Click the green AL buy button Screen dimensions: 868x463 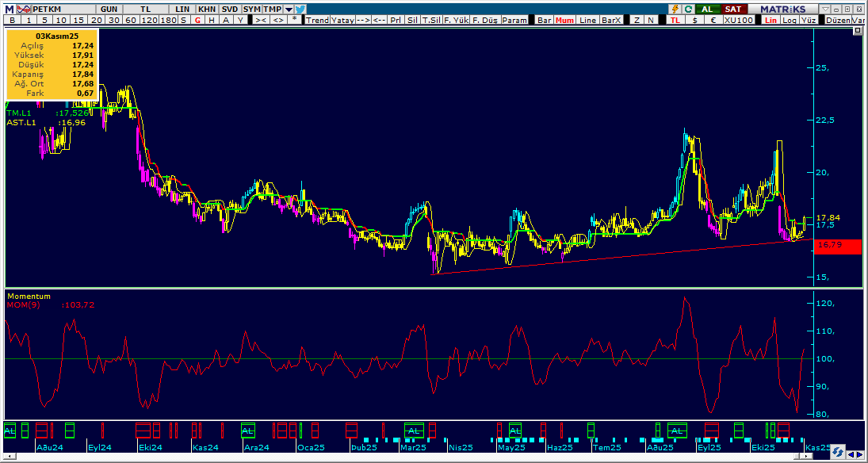708,9
